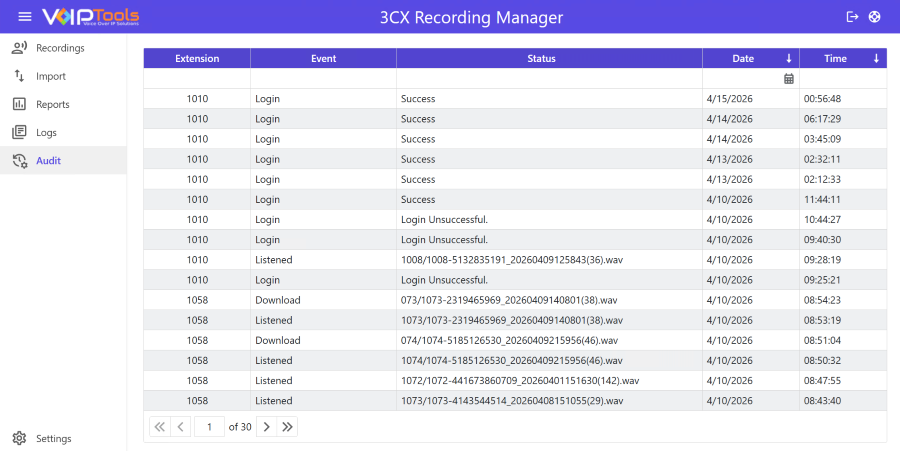Go to next page of results
This screenshot has height=451, width=900.
tap(266, 427)
